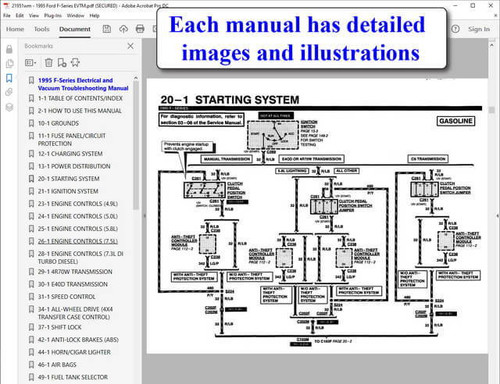This screenshot has height=384, width=500.
Task: Open bookmark 21-1 Ignition System
Action: [x=68, y=191]
